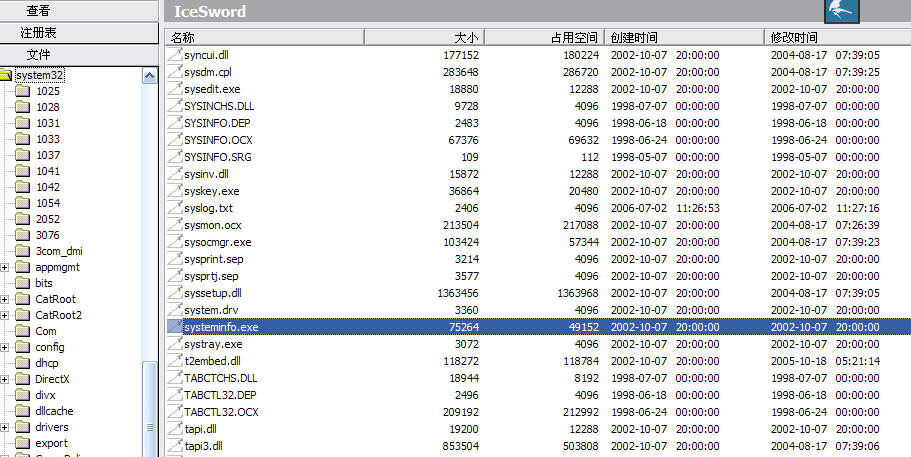Click the file icon beside tapi.dll
911x457 pixels.
(x=175, y=429)
